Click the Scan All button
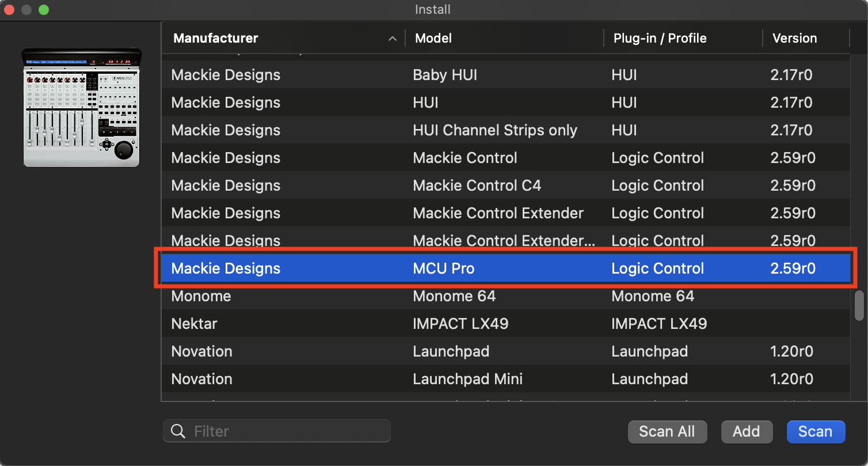 (667, 431)
